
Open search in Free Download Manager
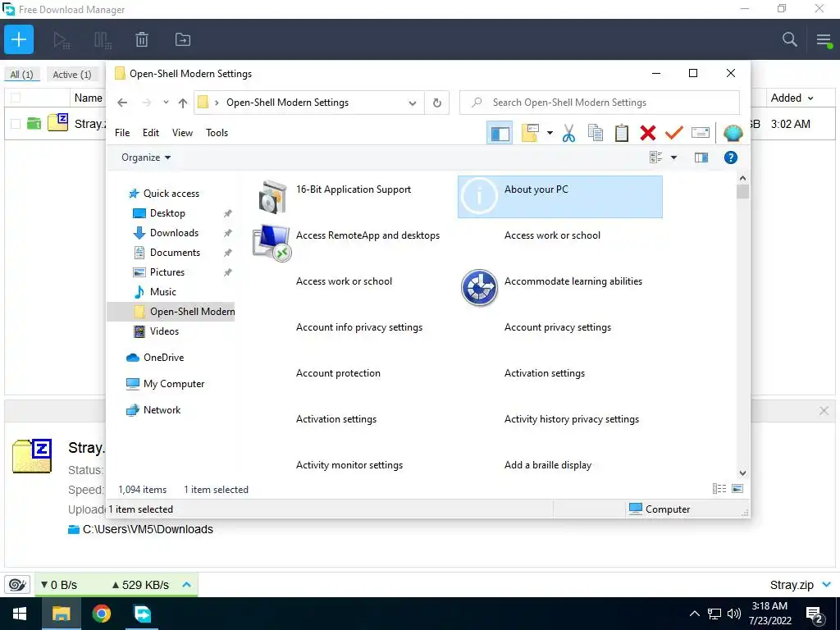coord(790,39)
